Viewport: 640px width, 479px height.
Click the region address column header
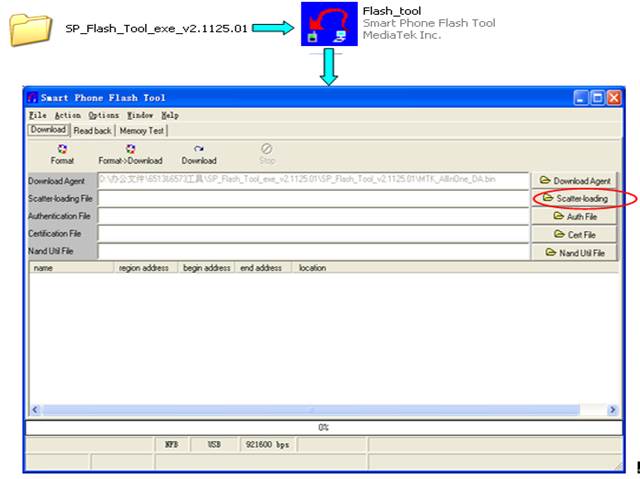pyautogui.click(x=146, y=268)
